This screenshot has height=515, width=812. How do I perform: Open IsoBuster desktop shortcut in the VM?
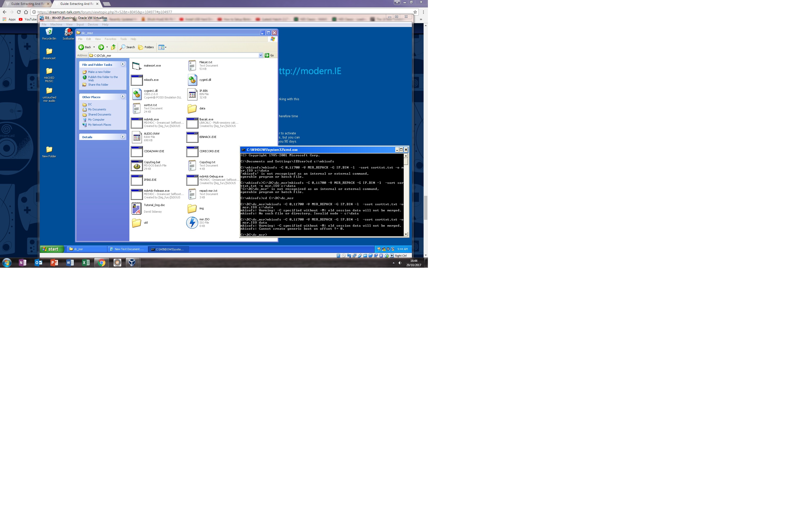tap(69, 34)
